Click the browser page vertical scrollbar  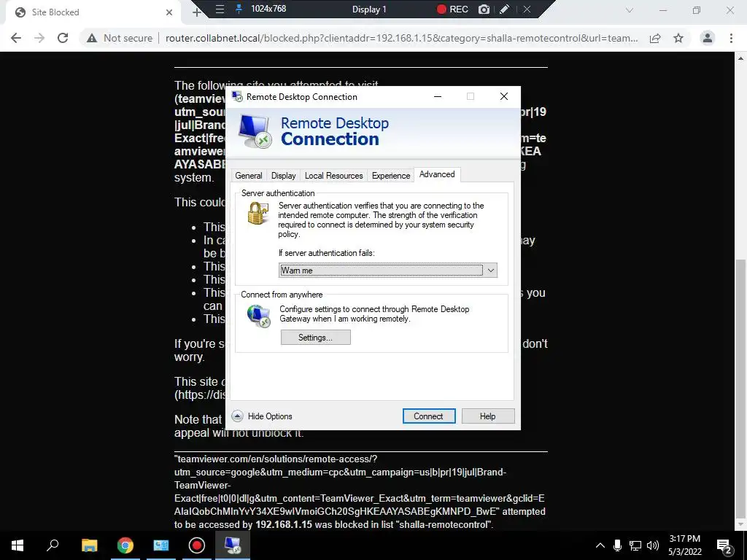740,388
